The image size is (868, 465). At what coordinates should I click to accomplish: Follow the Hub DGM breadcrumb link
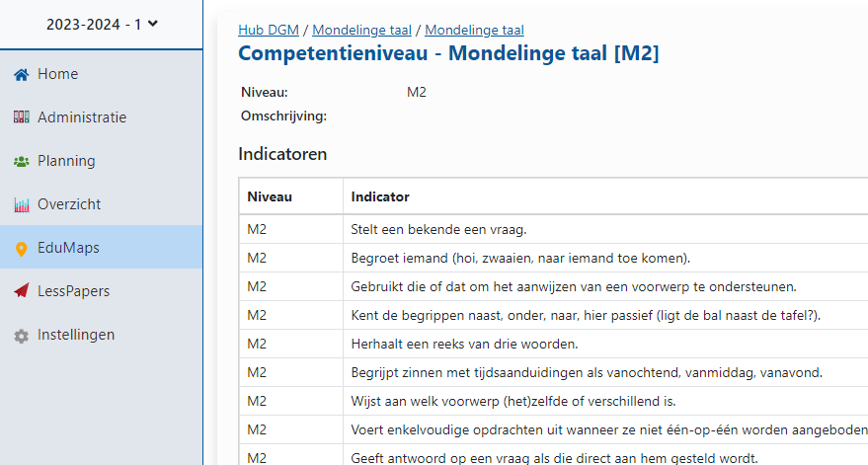pos(269,30)
